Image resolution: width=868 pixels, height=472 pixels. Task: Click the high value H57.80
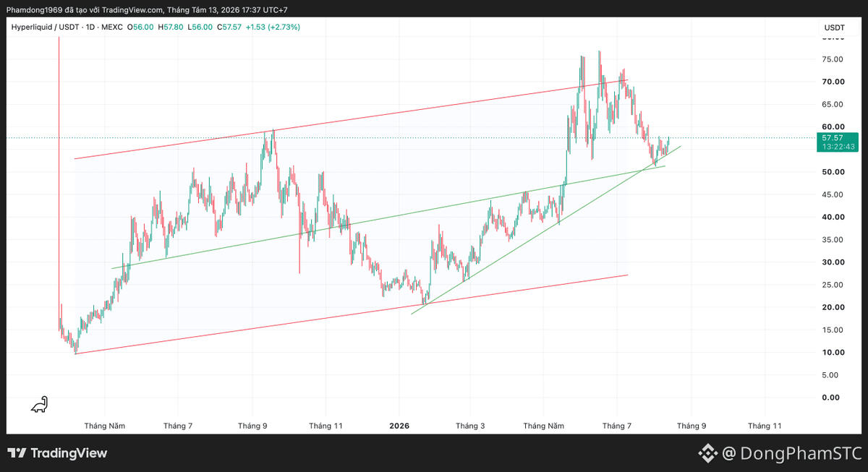click(x=170, y=27)
